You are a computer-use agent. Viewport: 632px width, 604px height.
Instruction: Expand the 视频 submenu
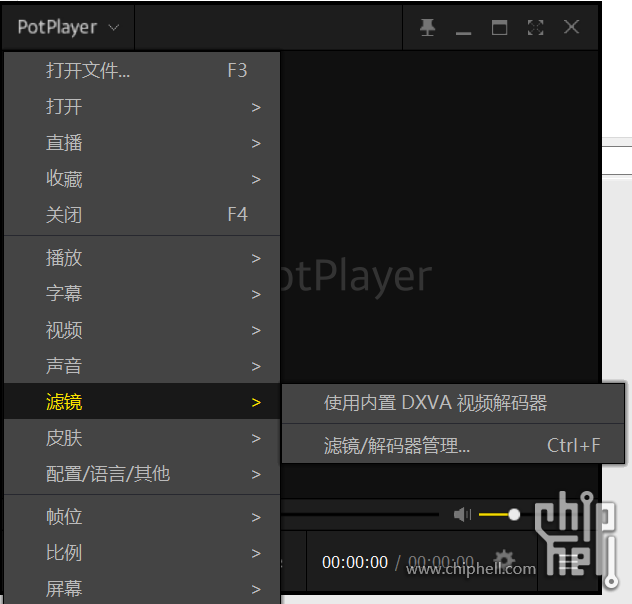142,330
